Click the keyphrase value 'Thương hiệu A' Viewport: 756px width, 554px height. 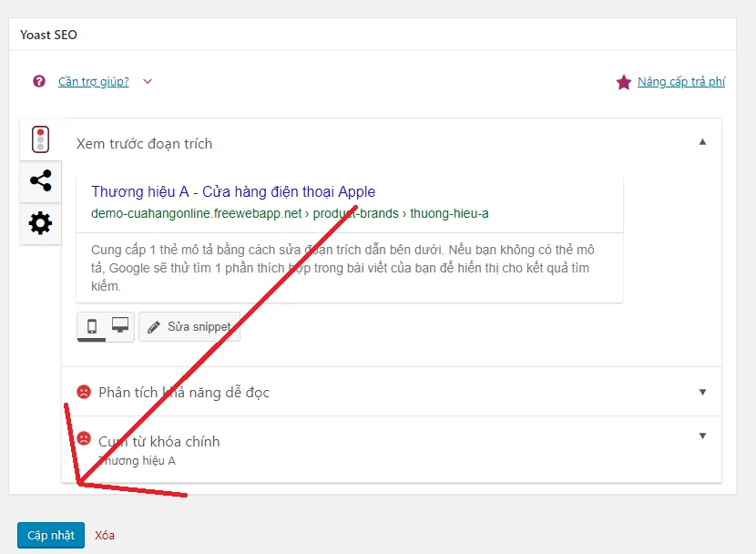pos(137,461)
